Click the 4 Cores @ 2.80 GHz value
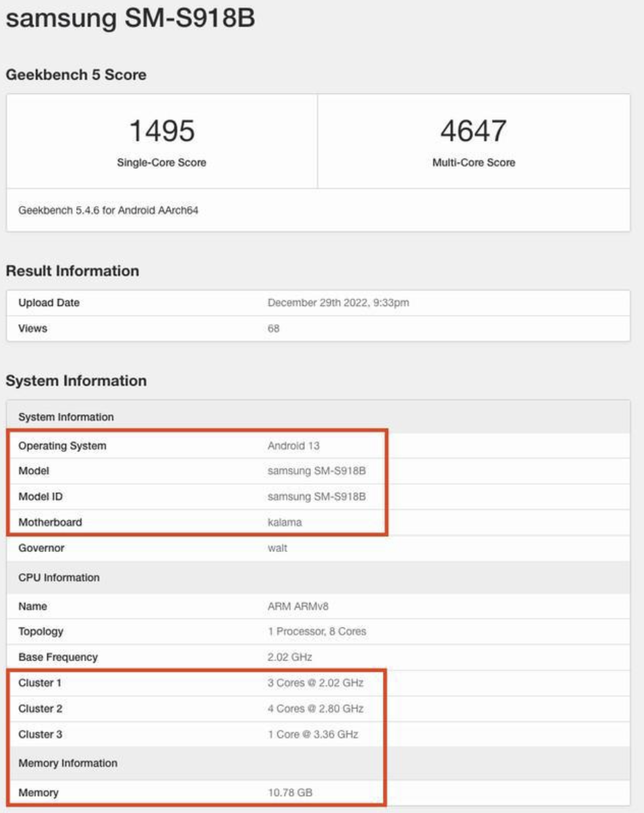644x813 pixels. point(315,708)
